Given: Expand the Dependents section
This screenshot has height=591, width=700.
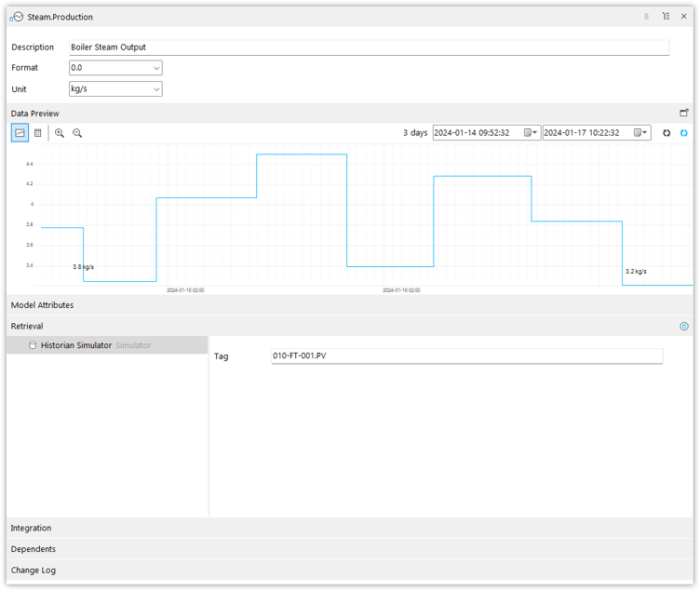Looking at the screenshot, I should pos(350,549).
